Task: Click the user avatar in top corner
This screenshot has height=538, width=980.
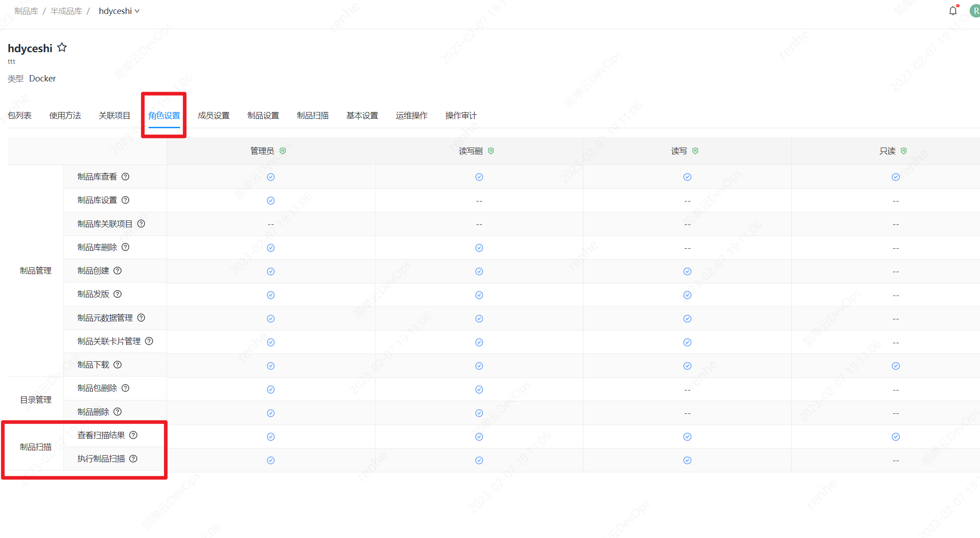Action: pos(975,11)
